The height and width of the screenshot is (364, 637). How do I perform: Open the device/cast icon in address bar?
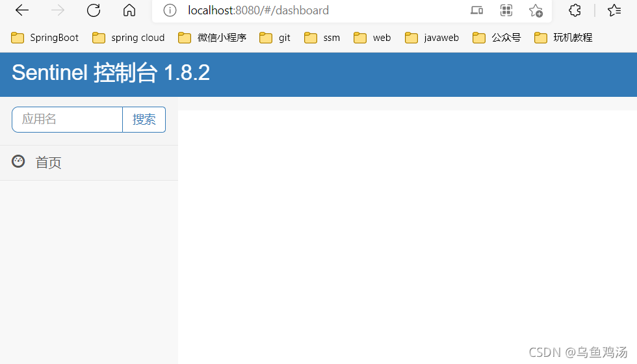tap(476, 10)
